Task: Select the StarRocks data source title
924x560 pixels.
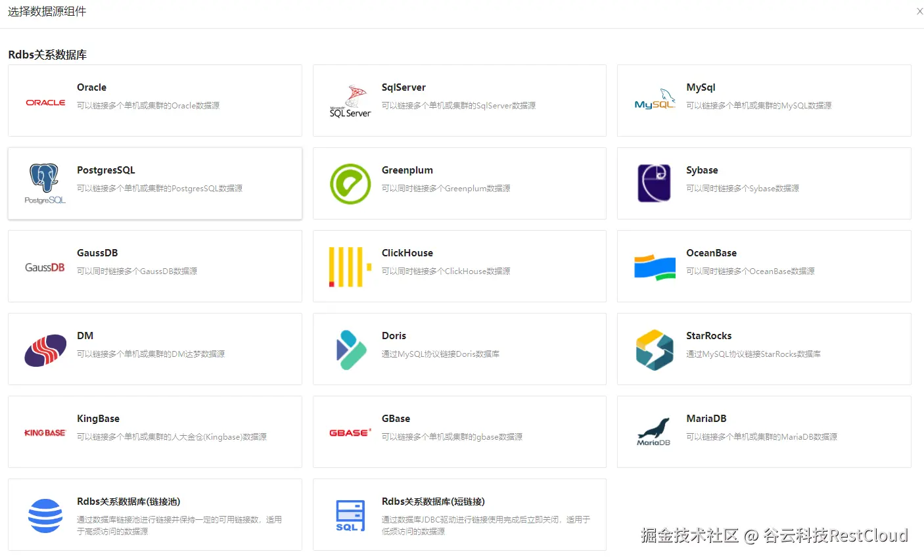Action: (708, 336)
